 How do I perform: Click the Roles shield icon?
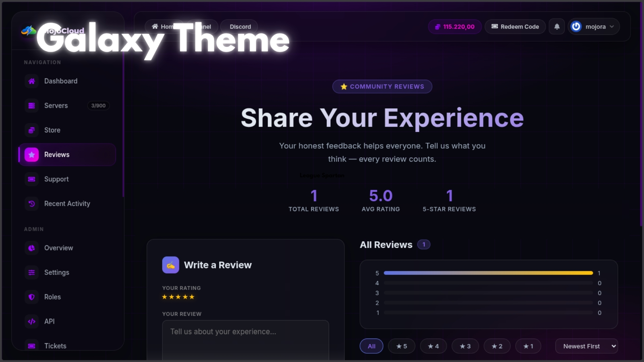tap(32, 297)
